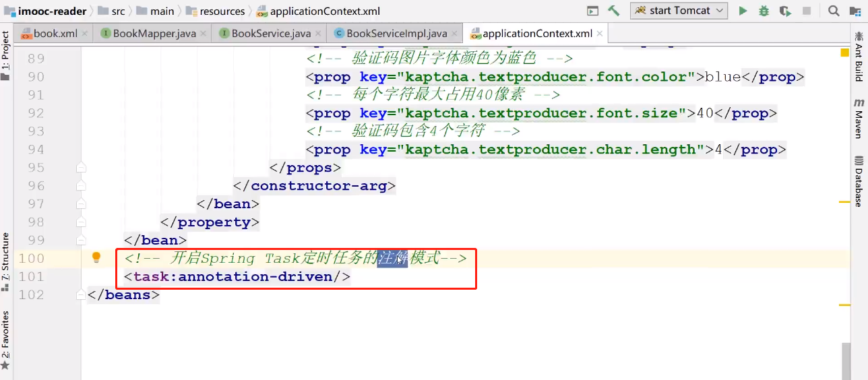Viewport: 868px width, 380px height.
Task: Click the green Run button
Action: (743, 11)
